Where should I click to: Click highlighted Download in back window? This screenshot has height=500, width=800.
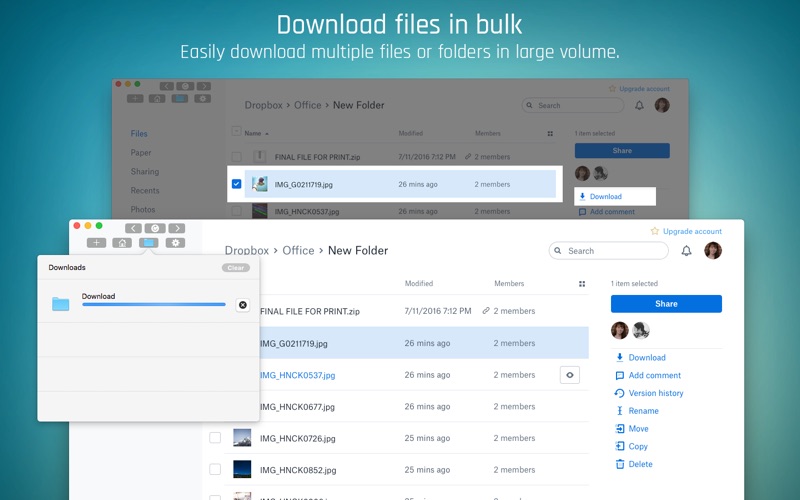[615, 196]
